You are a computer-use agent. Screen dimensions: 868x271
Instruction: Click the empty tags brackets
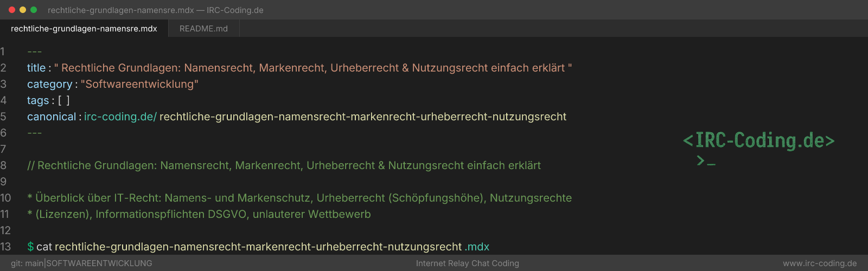point(64,100)
